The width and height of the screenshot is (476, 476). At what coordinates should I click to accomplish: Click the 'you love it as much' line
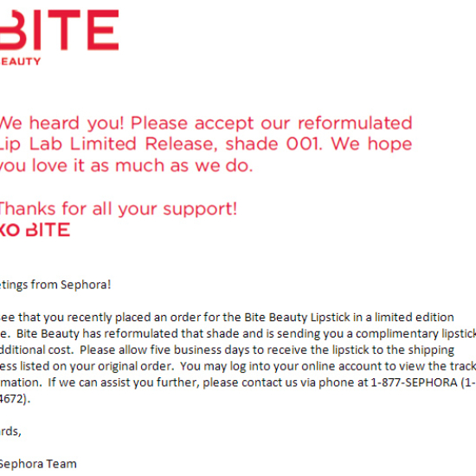[x=82, y=166]
